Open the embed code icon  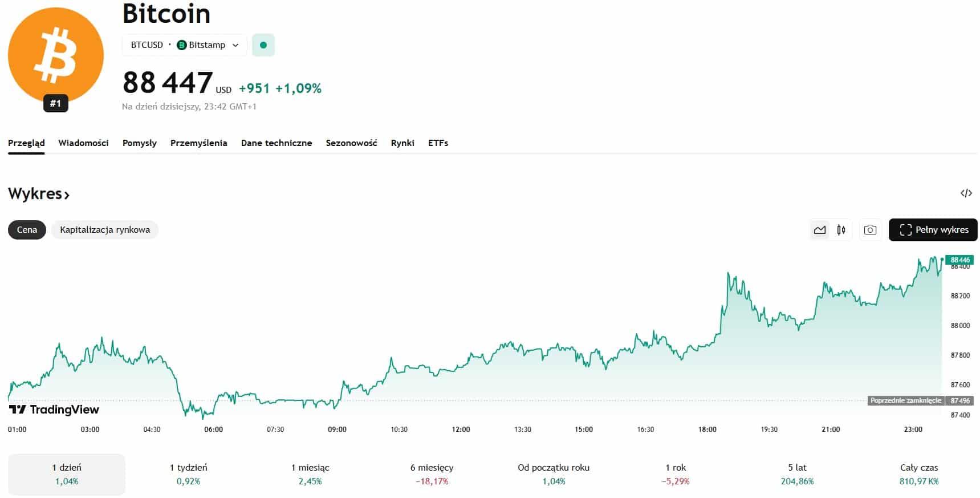point(966,193)
